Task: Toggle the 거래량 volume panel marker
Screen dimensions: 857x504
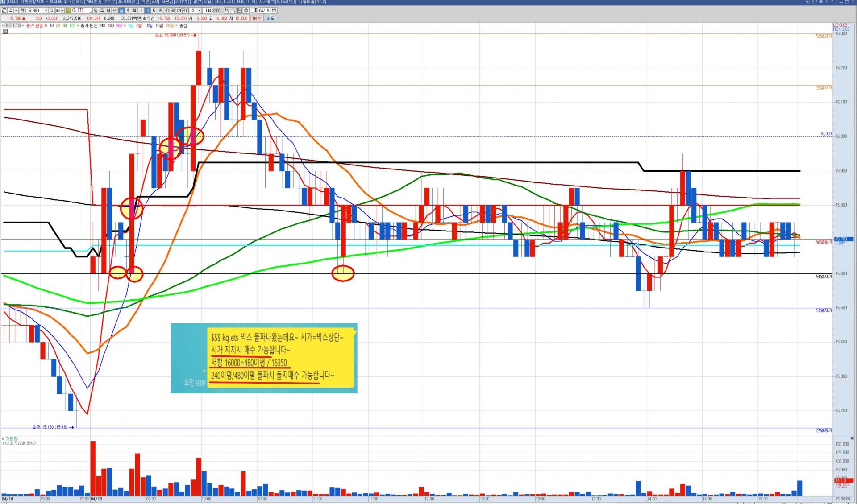Action: (x=4, y=439)
